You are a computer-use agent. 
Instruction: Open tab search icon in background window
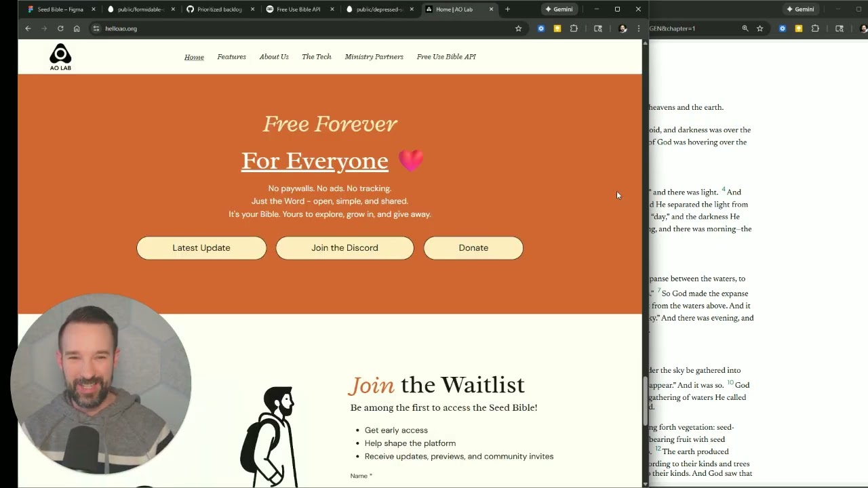click(840, 28)
